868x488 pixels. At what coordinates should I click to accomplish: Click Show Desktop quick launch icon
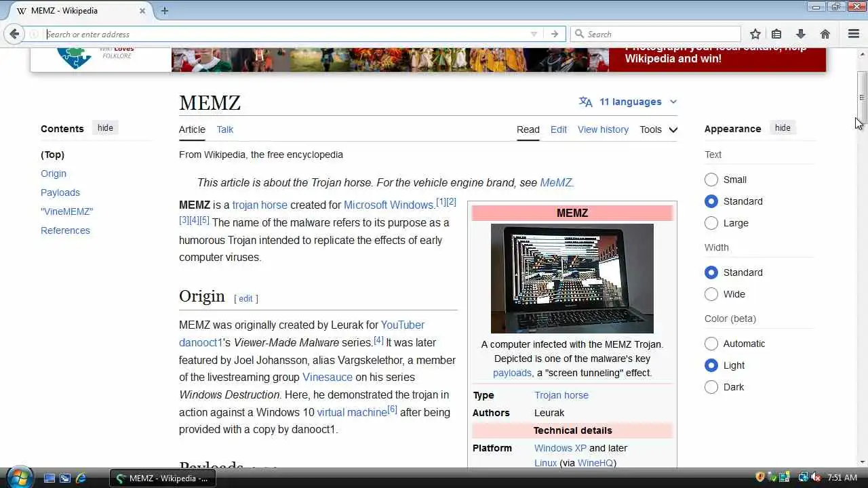pyautogui.click(x=50, y=478)
